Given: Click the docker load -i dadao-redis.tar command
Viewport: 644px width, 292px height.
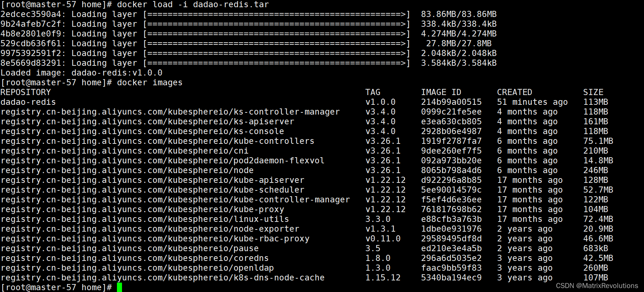Looking at the screenshot, I should click(193, 5).
